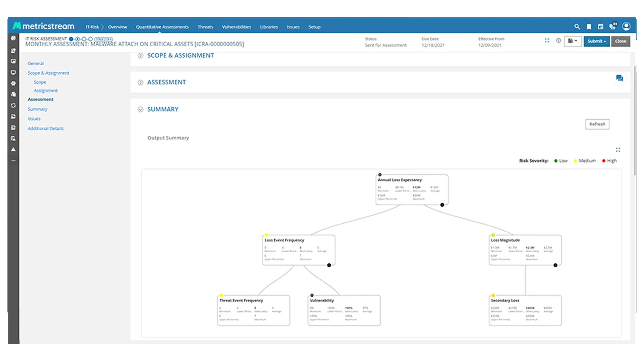Open the Vulnerabilities menu
The width and height of the screenshot is (644, 344).
[x=236, y=27]
